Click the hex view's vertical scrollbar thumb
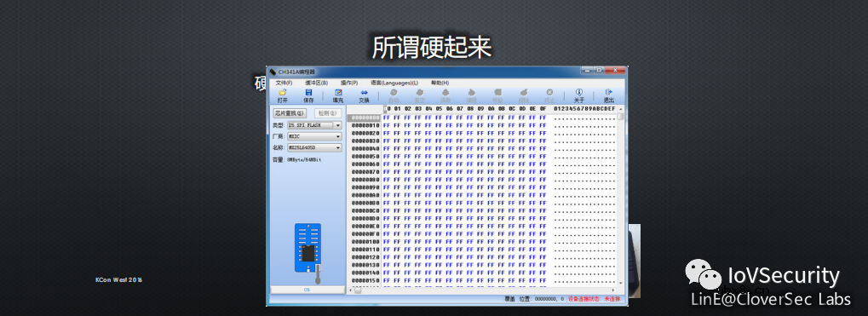The image size is (868, 316). coord(621,117)
